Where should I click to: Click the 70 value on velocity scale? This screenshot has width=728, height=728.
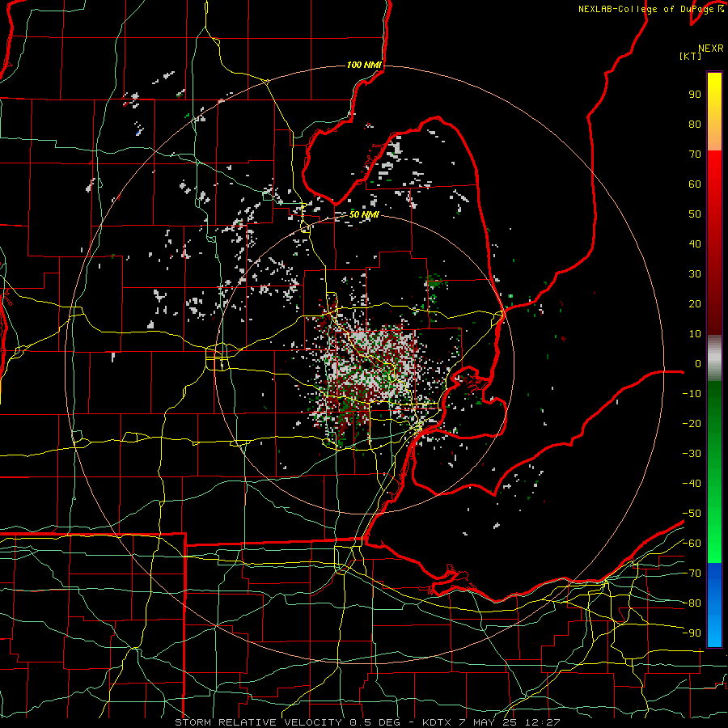[x=695, y=154]
